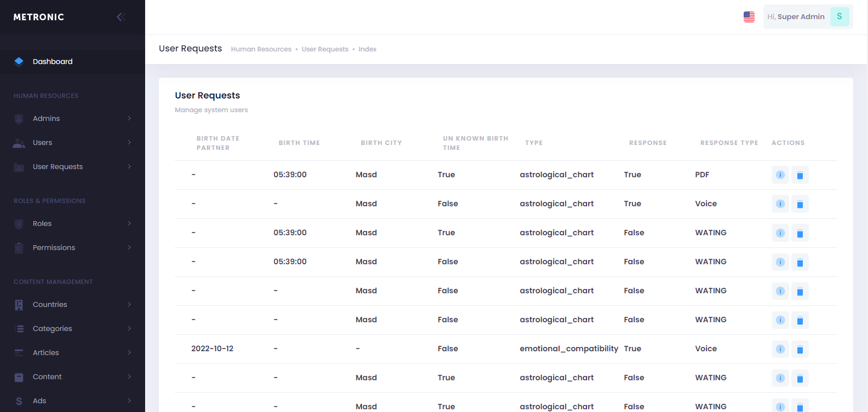Expand the Categories menu chevron
The image size is (868, 412).
tap(129, 329)
